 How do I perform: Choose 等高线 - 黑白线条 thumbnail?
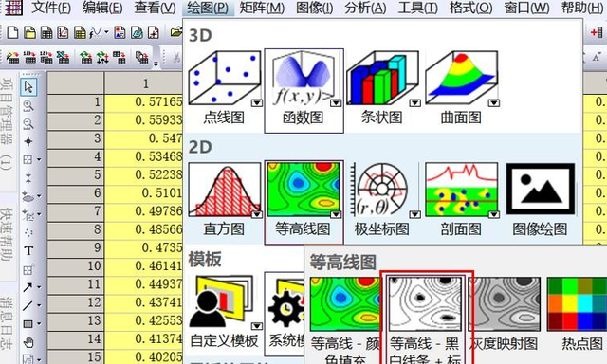(x=426, y=304)
